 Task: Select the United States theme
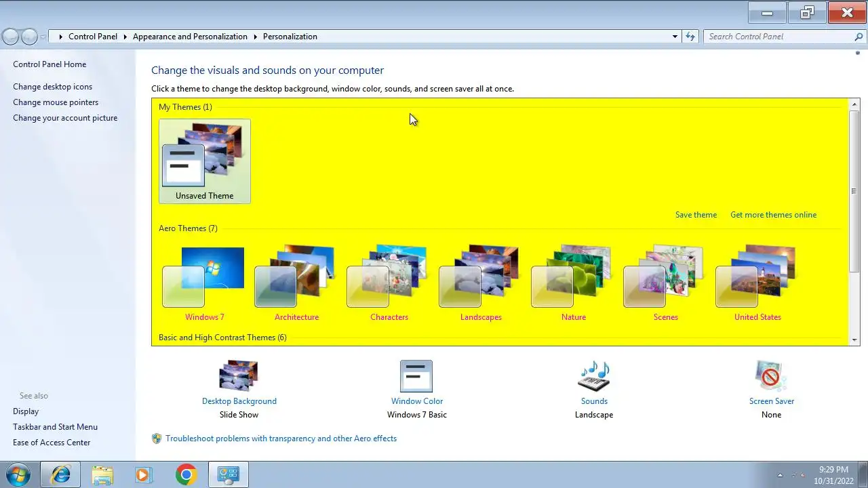(x=757, y=283)
